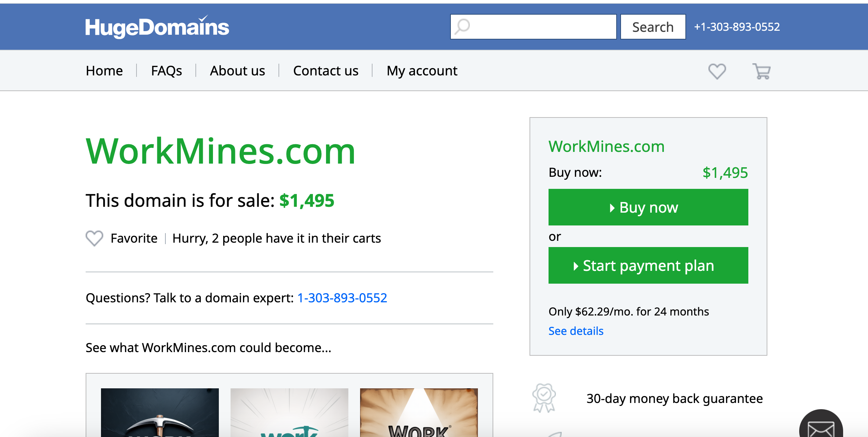Open My account menu item
This screenshot has height=437, width=868.
[422, 71]
